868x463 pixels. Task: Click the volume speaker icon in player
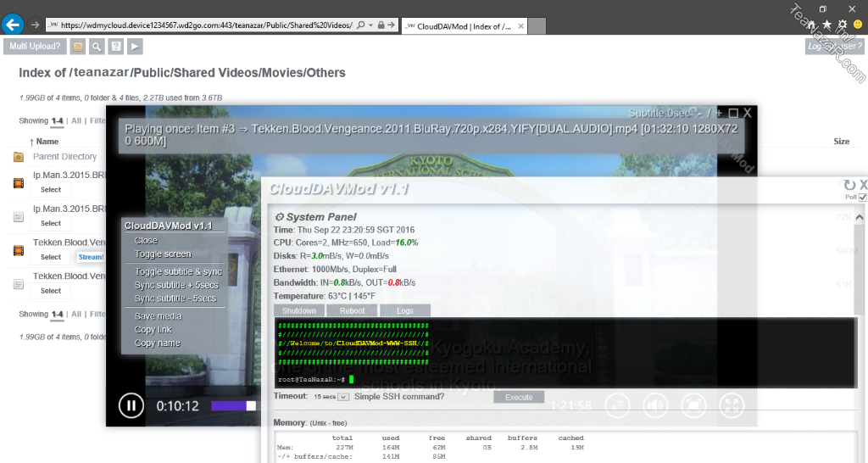655,405
